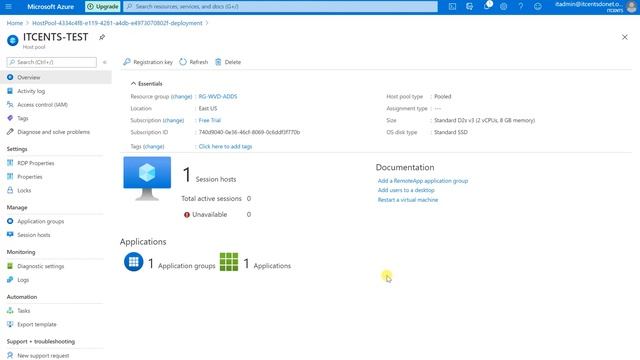640x360 pixels.
Task: Click the Unavailable error icon
Action: [x=187, y=215]
